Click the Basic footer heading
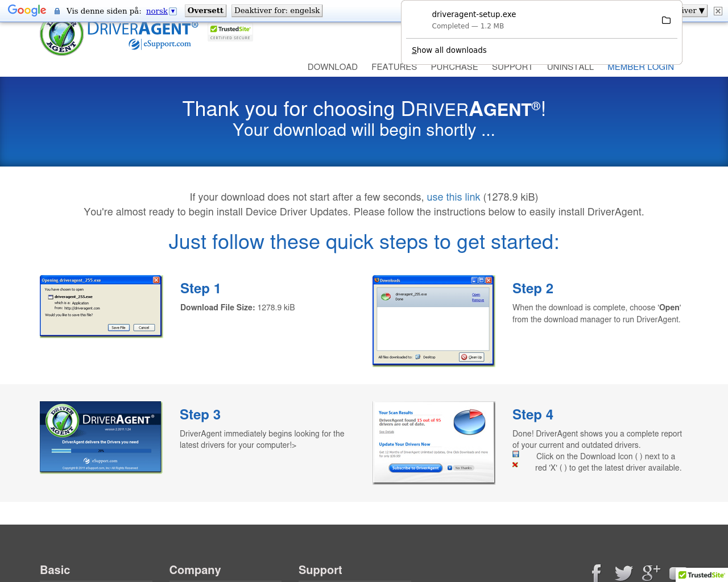The width and height of the screenshot is (728, 582). coord(55,570)
